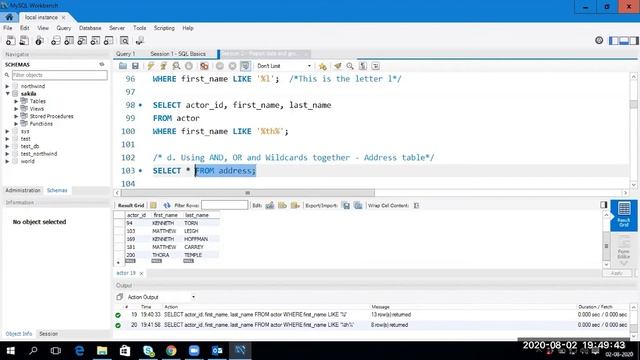Expand sakila Views node
This screenshot has width=640, height=360.
[16, 109]
